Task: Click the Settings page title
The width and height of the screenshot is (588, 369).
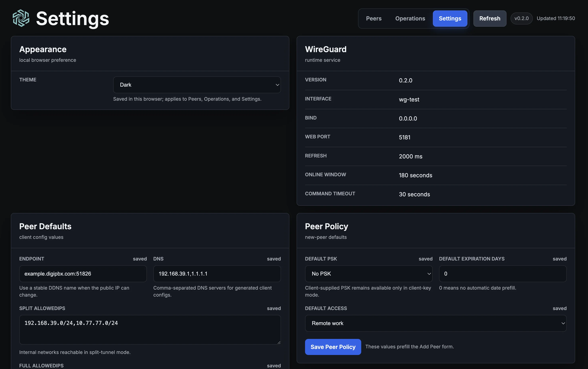Action: tap(72, 18)
